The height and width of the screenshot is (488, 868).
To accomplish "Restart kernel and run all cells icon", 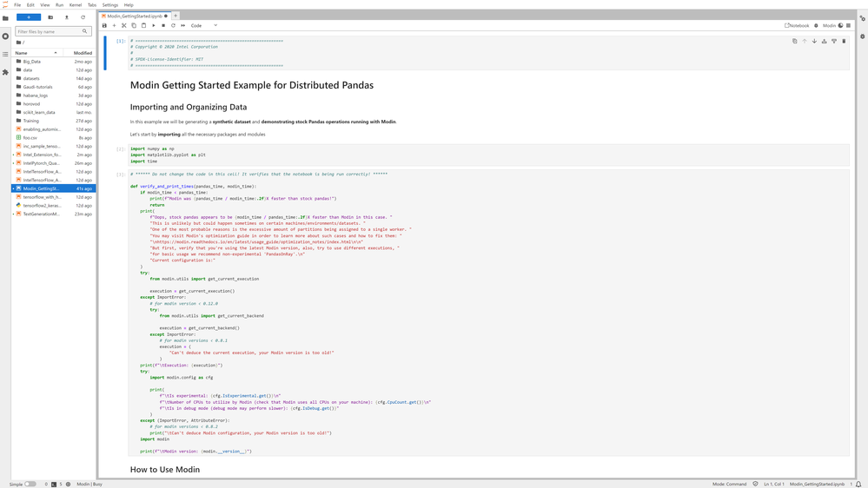I will 183,25.
